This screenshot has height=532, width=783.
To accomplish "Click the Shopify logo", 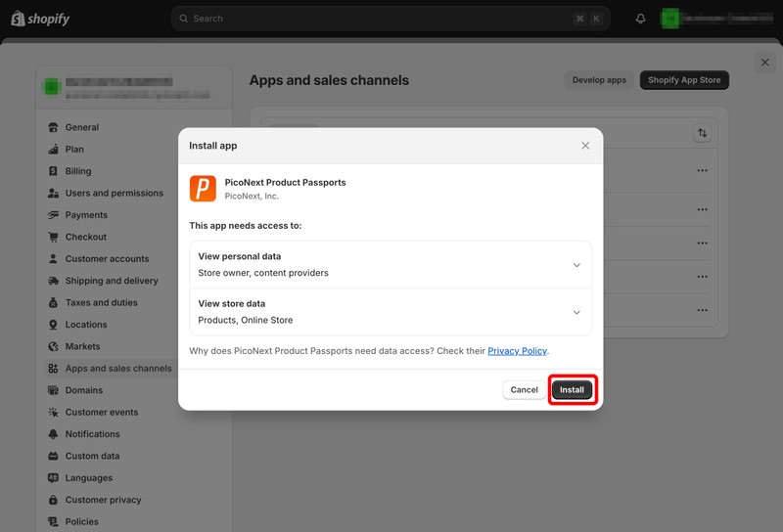I will (x=40, y=19).
